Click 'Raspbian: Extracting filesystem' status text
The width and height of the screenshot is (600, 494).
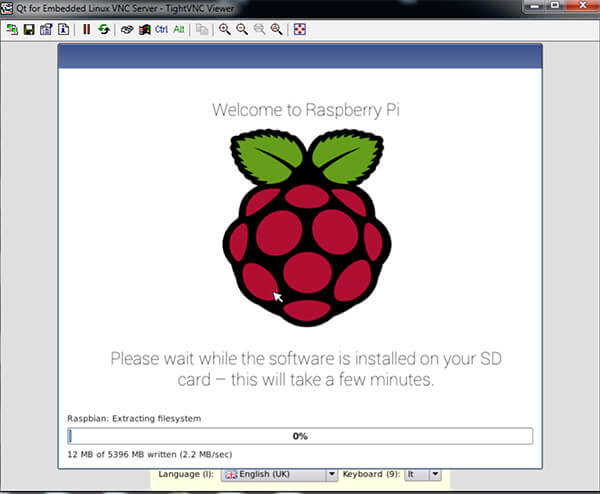point(134,419)
